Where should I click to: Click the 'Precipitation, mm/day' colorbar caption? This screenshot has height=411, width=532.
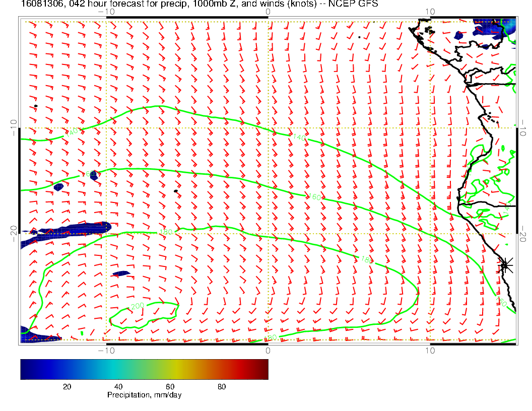(144, 395)
